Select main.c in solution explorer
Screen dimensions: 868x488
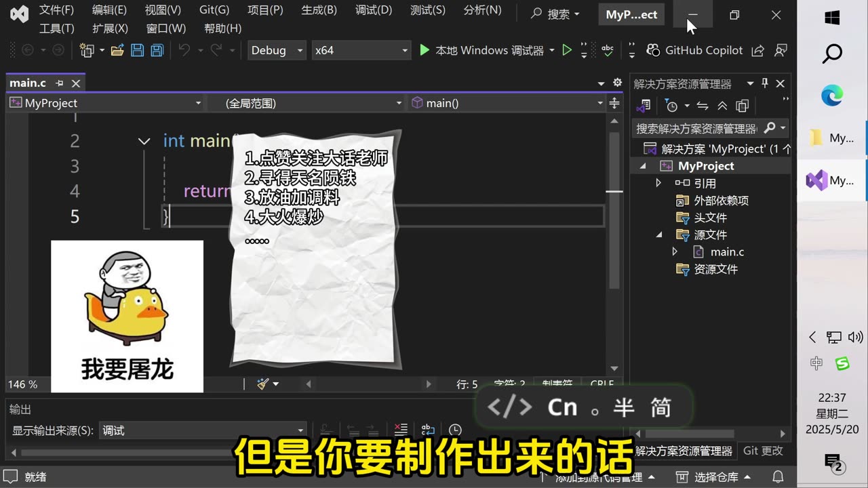(x=719, y=251)
